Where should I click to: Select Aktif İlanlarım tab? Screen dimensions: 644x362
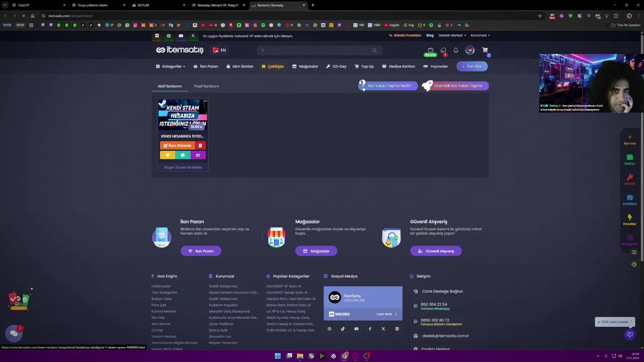point(170,86)
